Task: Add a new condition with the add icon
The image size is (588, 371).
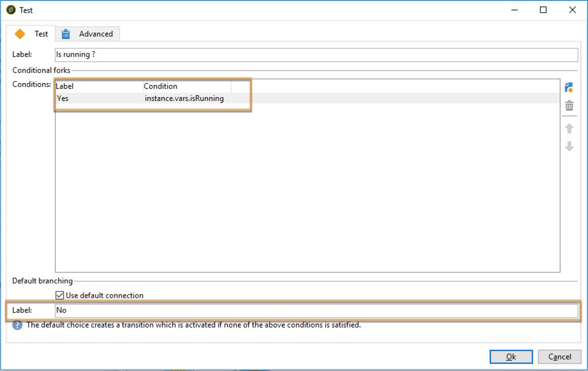Action: (x=569, y=87)
